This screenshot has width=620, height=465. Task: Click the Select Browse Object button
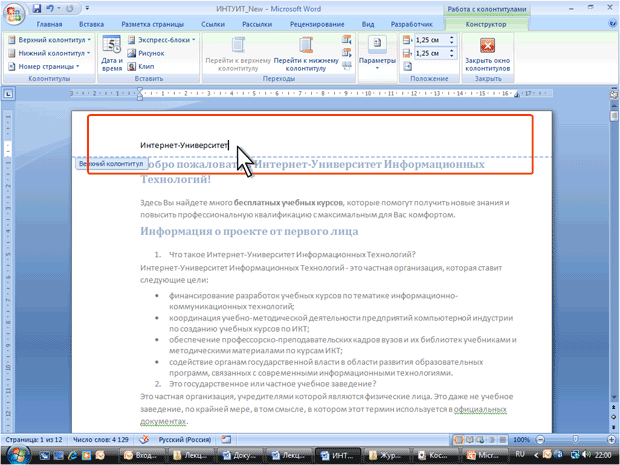click(x=614, y=417)
